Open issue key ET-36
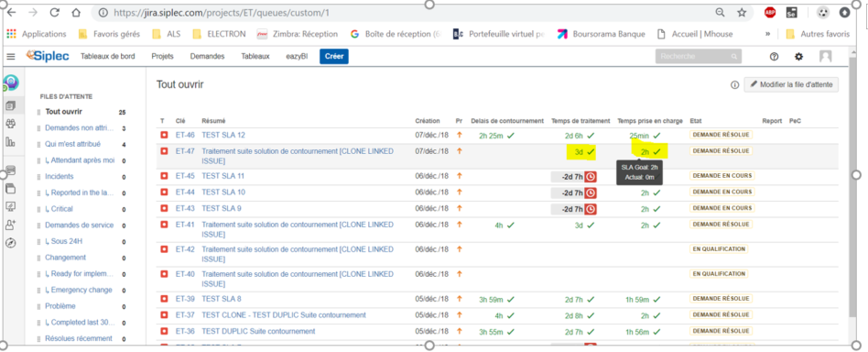This screenshot has width=868, height=352. click(x=185, y=332)
